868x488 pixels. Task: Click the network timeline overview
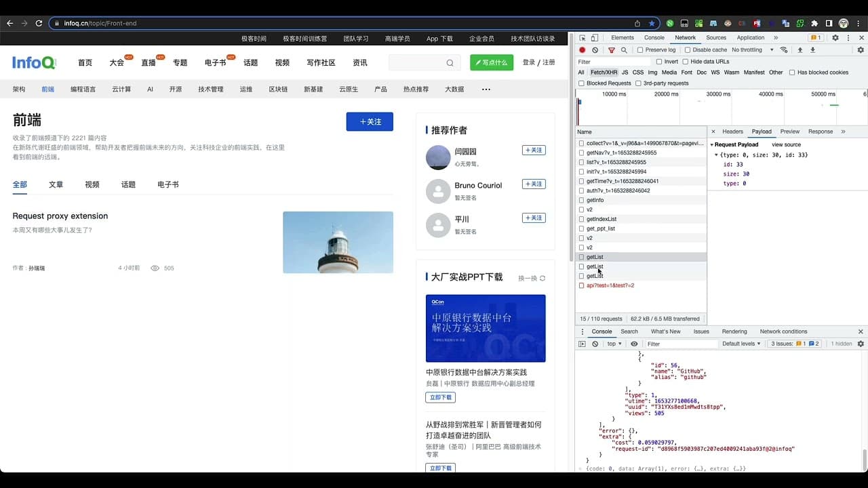pos(721,107)
